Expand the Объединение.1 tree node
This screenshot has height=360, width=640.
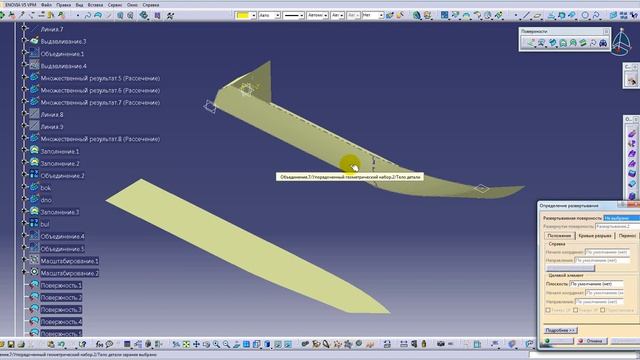[x=24, y=53]
